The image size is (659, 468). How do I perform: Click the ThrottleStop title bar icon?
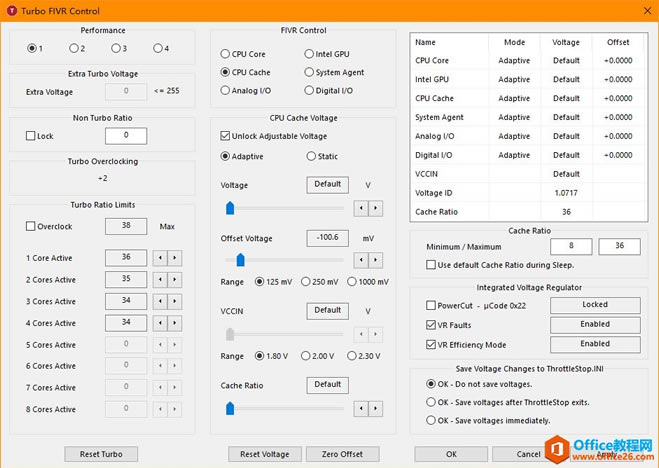tap(12, 11)
